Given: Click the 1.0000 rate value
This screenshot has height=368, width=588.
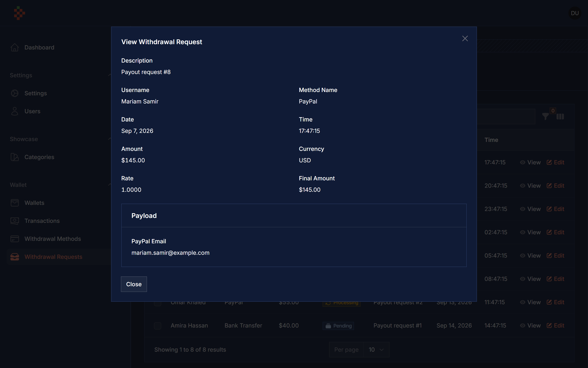Looking at the screenshot, I should [131, 190].
